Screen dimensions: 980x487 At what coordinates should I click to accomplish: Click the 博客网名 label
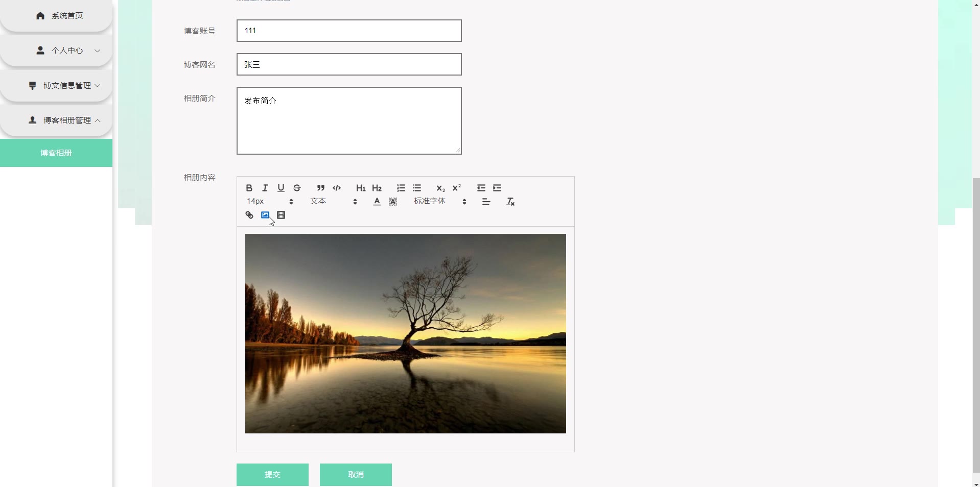pyautogui.click(x=200, y=64)
